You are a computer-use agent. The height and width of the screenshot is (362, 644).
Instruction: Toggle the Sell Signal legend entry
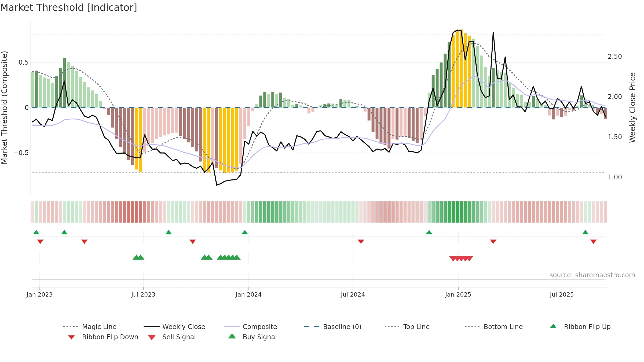tap(172, 337)
